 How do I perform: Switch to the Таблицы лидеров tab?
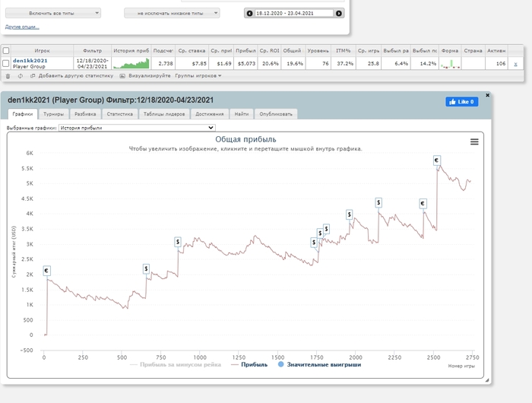click(164, 114)
